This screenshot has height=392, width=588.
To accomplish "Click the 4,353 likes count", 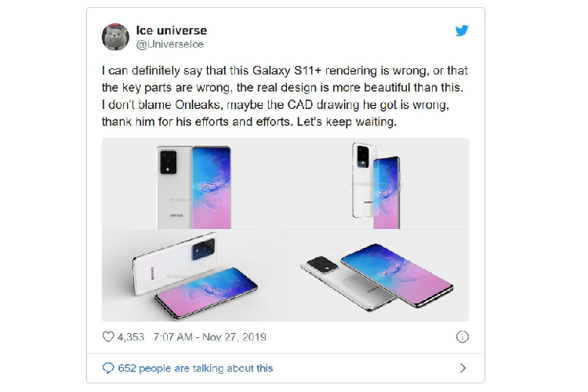I will 130,337.
